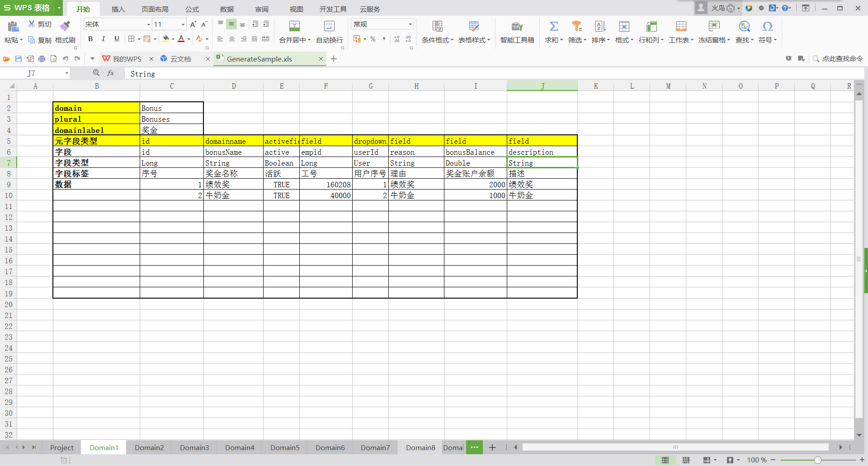Click the increase decimal places icon
The image size is (868, 466).
(x=397, y=39)
